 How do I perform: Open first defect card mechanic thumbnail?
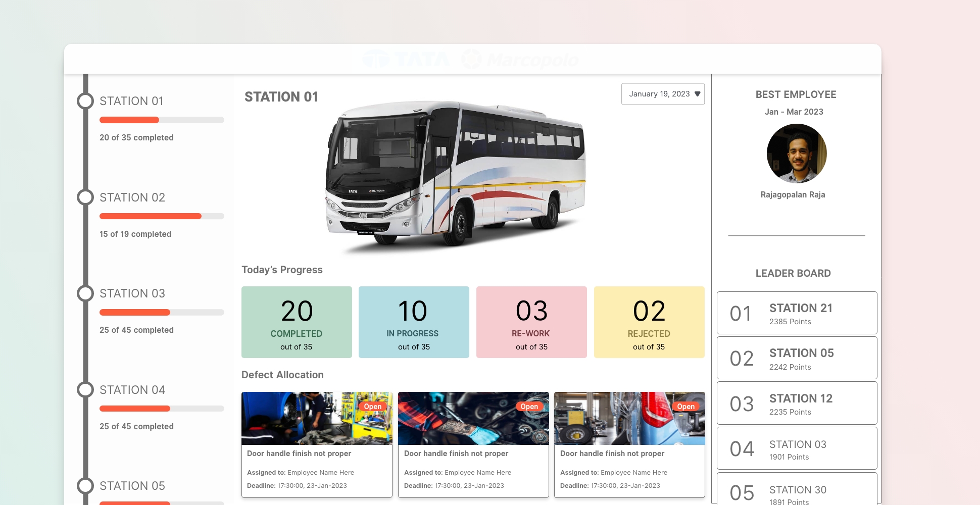pos(317,418)
